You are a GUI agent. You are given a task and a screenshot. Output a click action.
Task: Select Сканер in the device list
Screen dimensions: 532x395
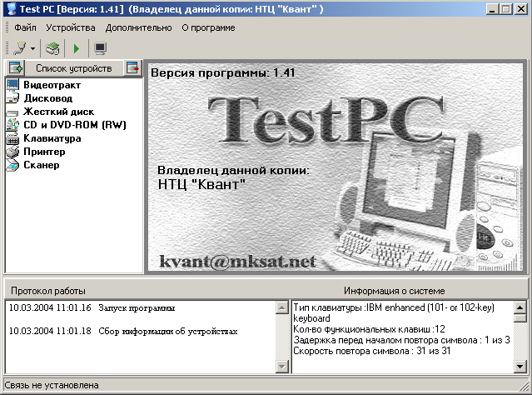41,165
